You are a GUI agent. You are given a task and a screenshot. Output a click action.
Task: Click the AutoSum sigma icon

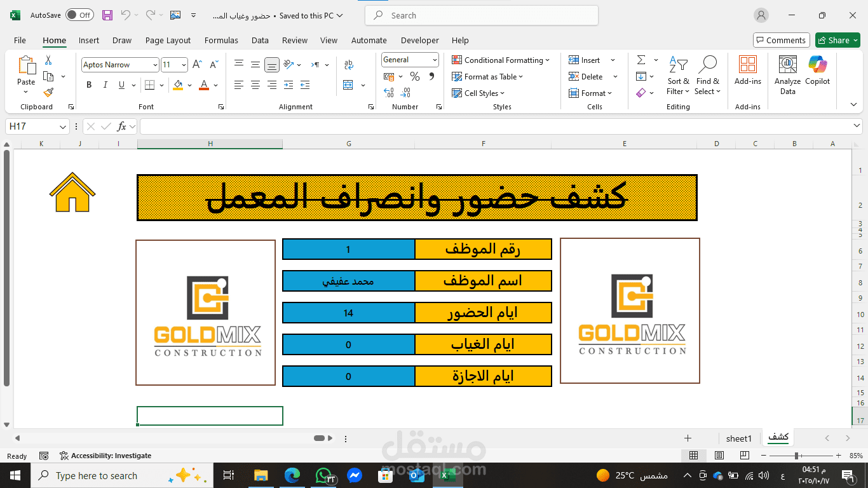[641, 60]
